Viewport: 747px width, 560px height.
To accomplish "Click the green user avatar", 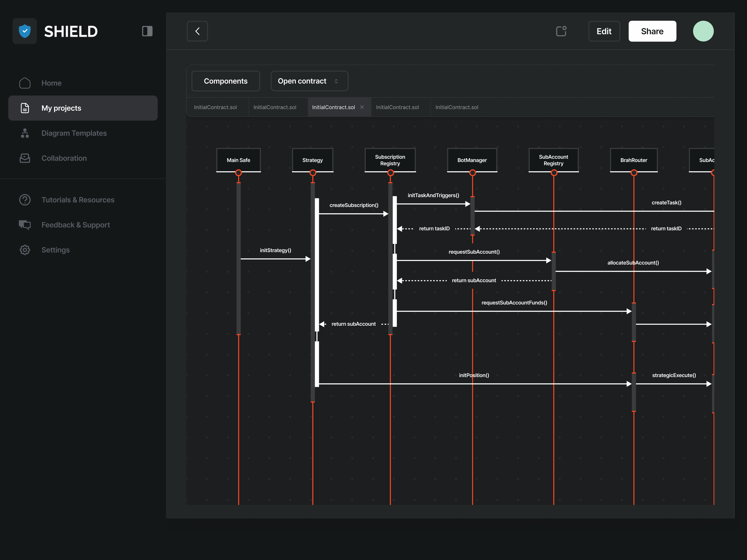I will click(703, 31).
